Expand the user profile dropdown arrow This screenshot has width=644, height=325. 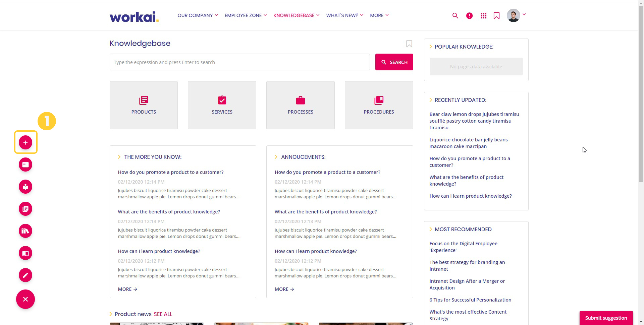524,14
